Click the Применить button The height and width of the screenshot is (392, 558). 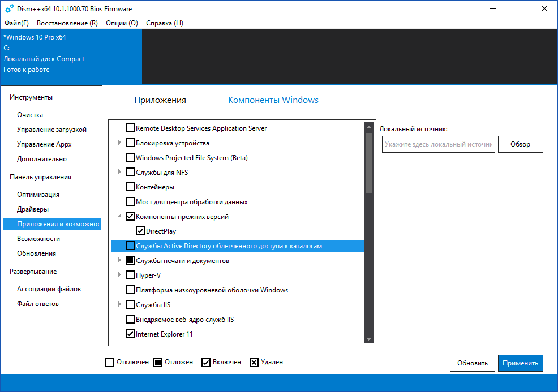coord(520,363)
